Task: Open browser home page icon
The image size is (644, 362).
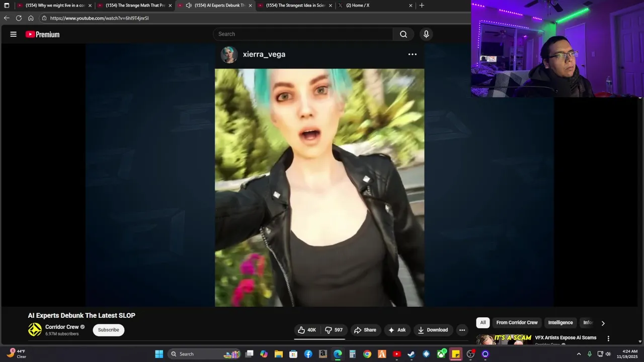Action: tap(31, 18)
